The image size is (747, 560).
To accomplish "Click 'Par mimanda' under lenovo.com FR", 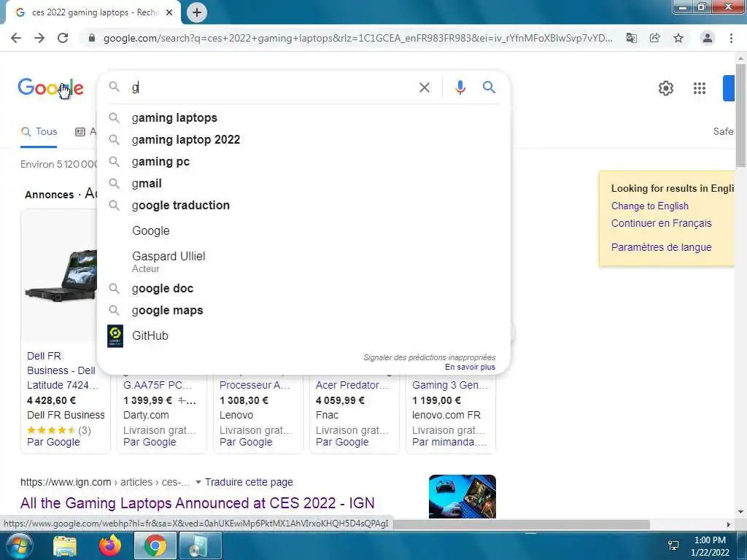I will [x=449, y=443].
